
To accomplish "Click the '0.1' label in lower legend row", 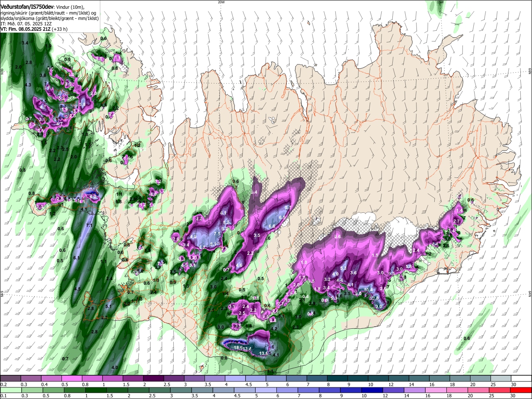I will [3, 396].
